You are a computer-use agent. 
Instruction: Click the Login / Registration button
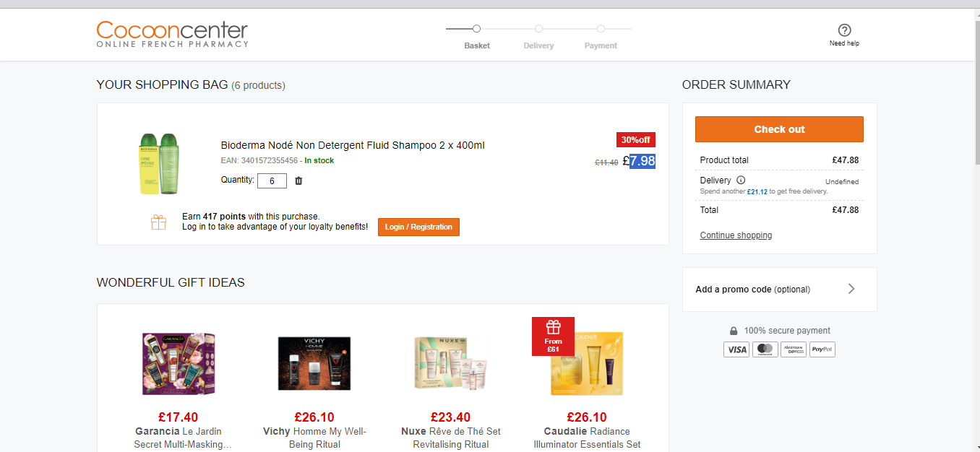(418, 227)
